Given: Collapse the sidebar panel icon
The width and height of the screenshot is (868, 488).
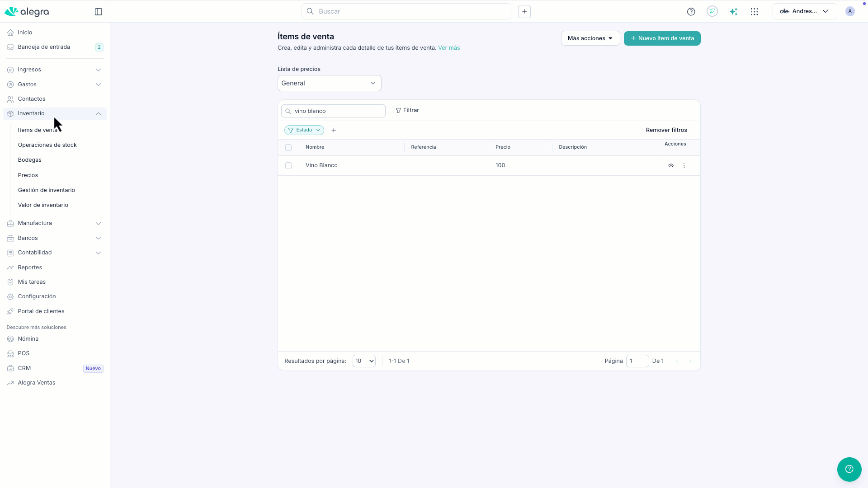Looking at the screenshot, I should pyautogui.click(x=99, y=12).
